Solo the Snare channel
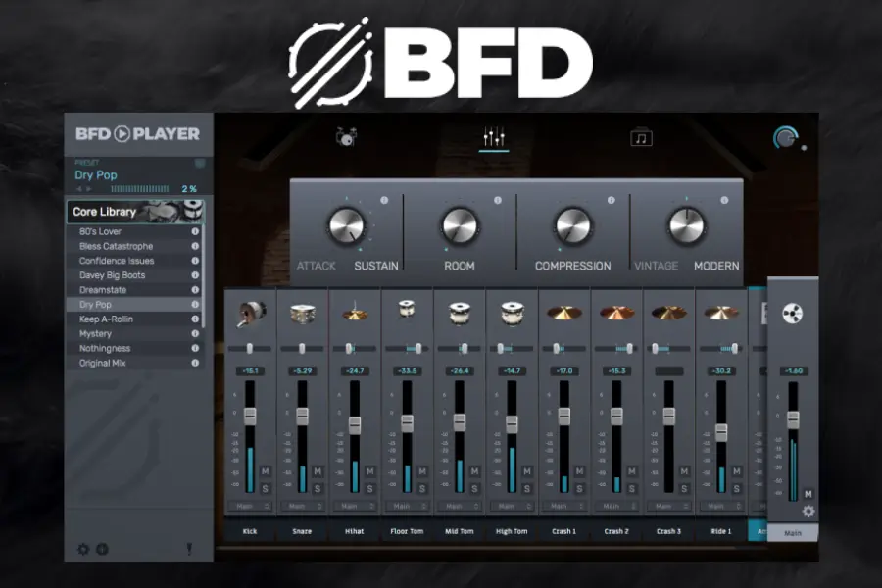This screenshot has height=588, width=882. [317, 487]
